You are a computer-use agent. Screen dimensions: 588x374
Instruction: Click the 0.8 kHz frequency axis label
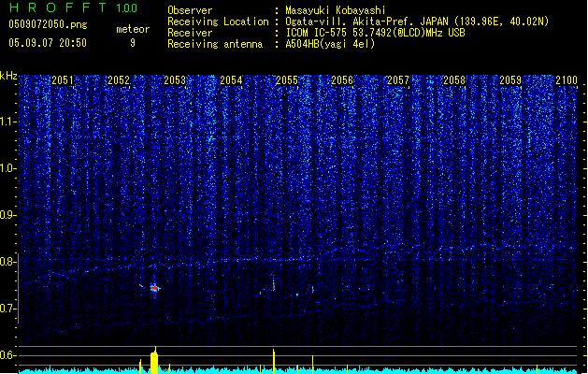[x=8, y=262]
